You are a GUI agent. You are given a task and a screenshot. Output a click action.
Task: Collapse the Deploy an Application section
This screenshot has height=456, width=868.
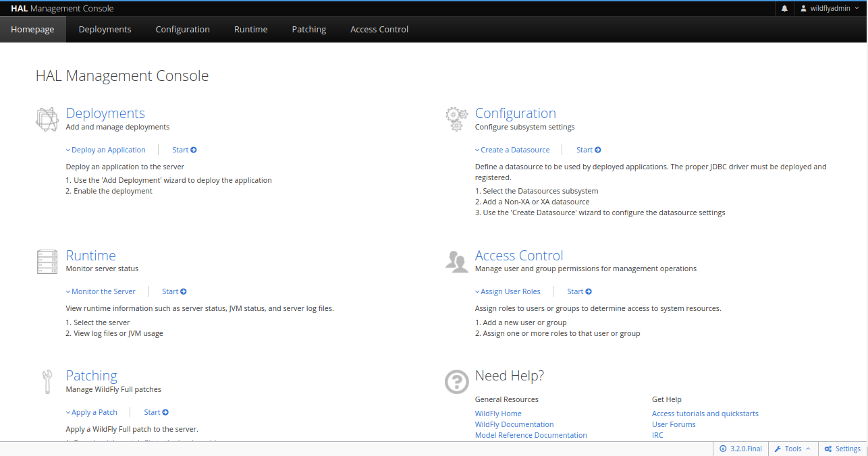(106, 150)
